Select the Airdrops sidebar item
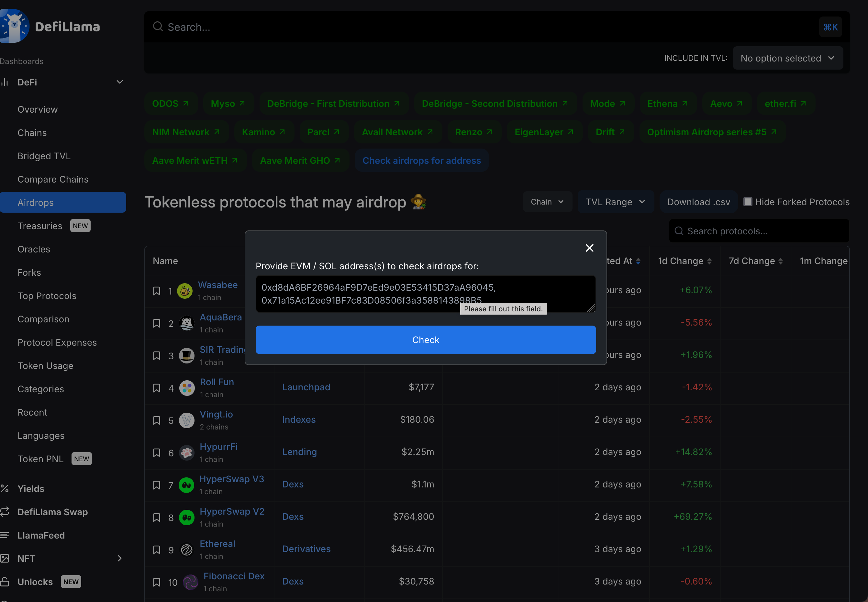Viewport: 868px width, 602px height. 63,203
